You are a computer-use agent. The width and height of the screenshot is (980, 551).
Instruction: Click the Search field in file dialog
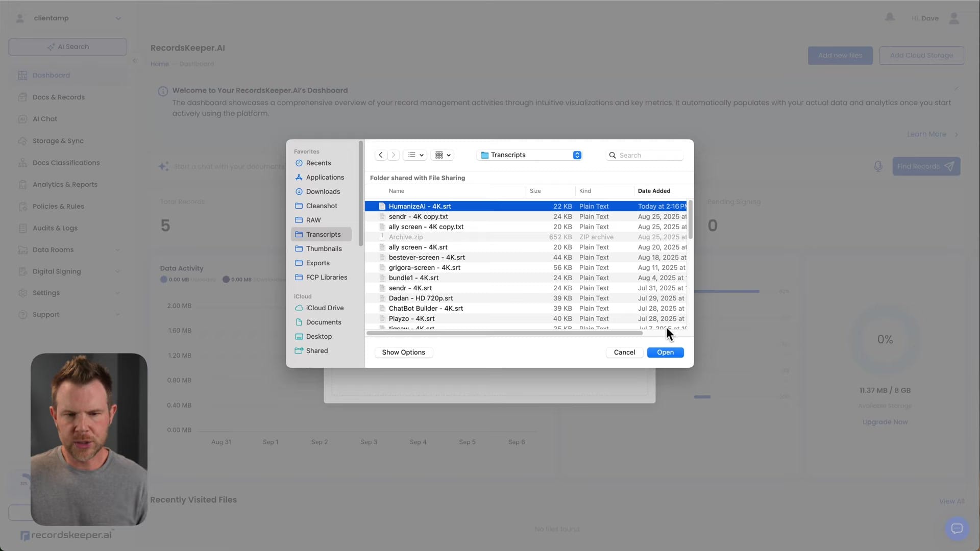(645, 155)
